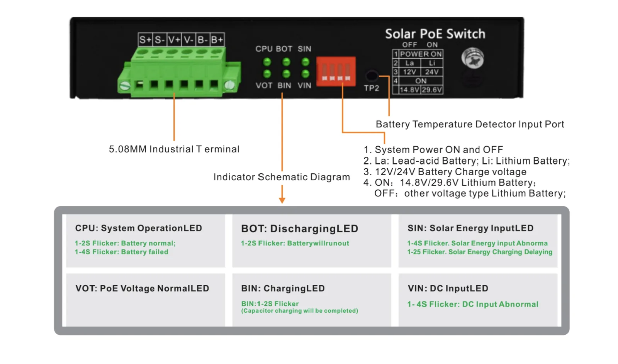Image resolution: width=618 pixels, height=364 pixels.
Task: Click the 5.08MM Industrial Terminal caption
Action: coord(174,149)
